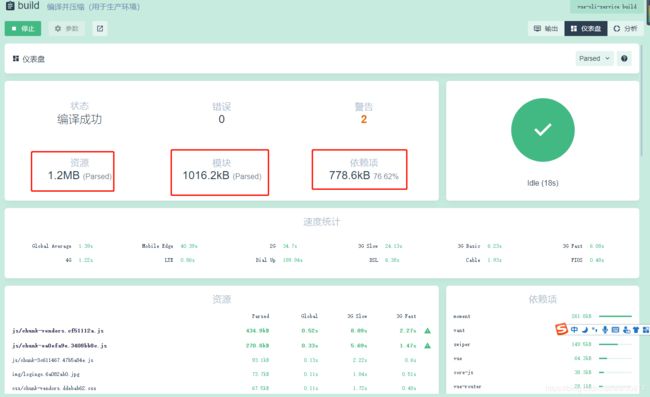This screenshot has width=650, height=397.
Task: Open the Sogou toolbox grid icon
Action: [x=645, y=330]
